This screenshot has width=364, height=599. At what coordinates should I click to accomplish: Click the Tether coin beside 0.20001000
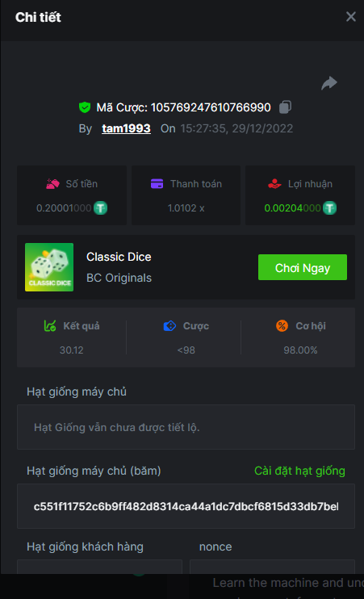click(100, 207)
